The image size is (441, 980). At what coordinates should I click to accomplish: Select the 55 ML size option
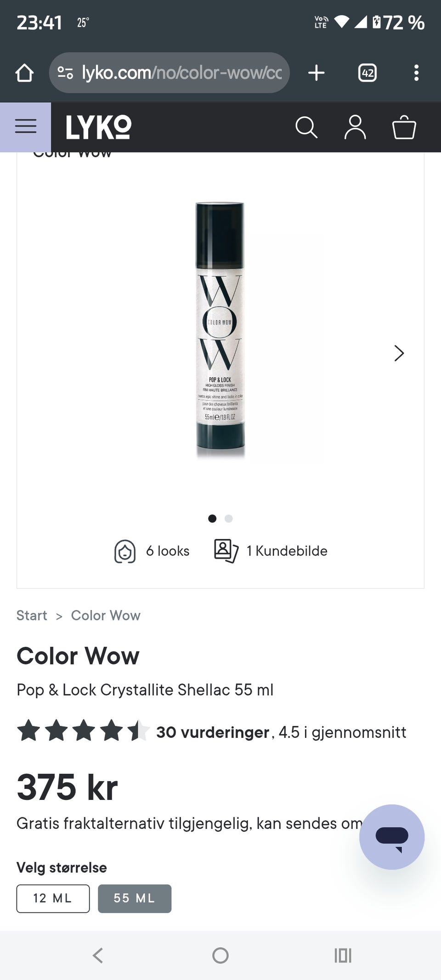pyautogui.click(x=135, y=898)
